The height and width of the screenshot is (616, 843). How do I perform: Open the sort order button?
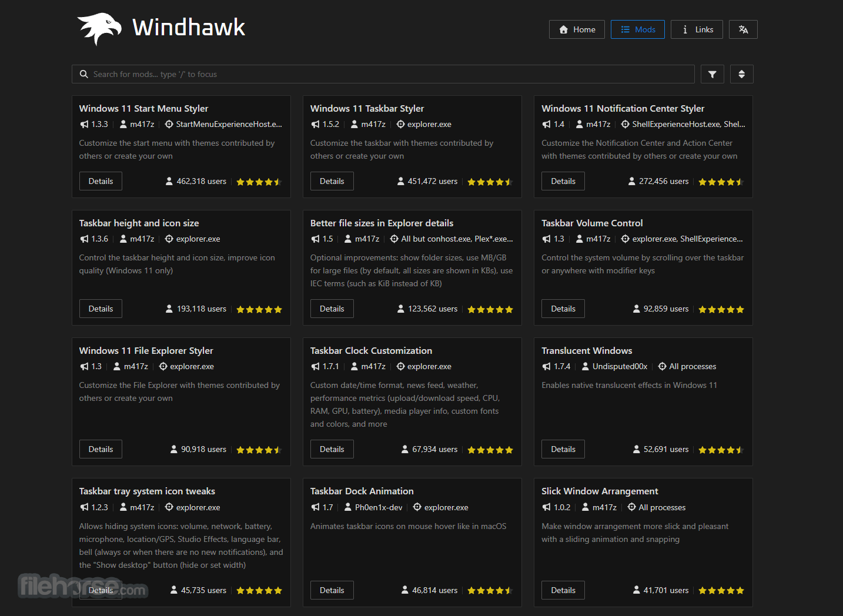point(741,74)
